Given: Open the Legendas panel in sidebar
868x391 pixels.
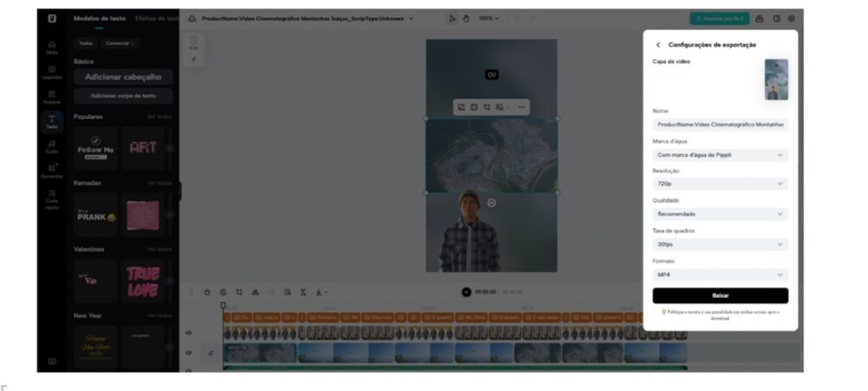Looking at the screenshot, I should 52,73.
